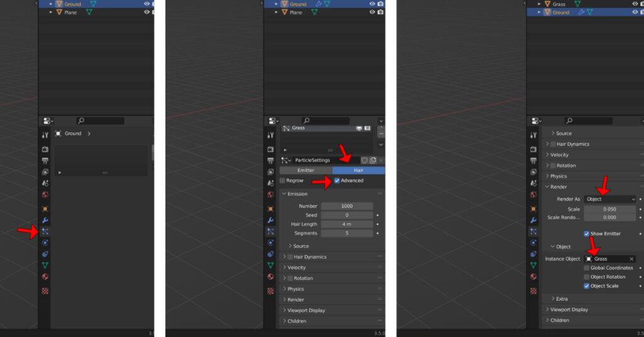Open Object properties tab in left panel
This screenshot has width=644, height=337.
[x=45, y=209]
